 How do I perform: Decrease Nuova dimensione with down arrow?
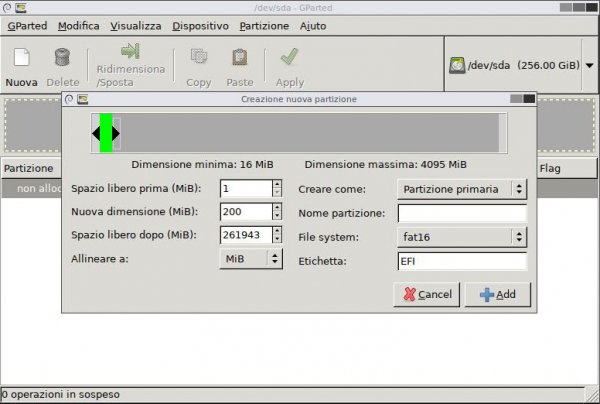point(277,216)
